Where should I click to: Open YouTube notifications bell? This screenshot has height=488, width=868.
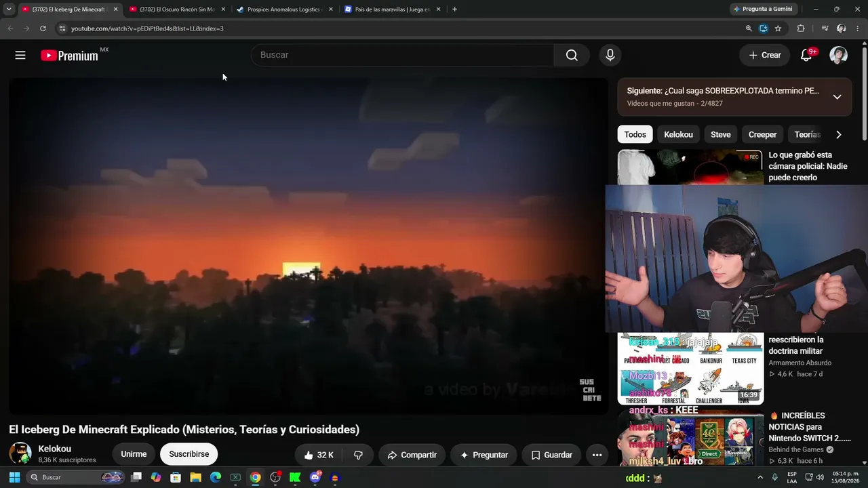pos(806,55)
